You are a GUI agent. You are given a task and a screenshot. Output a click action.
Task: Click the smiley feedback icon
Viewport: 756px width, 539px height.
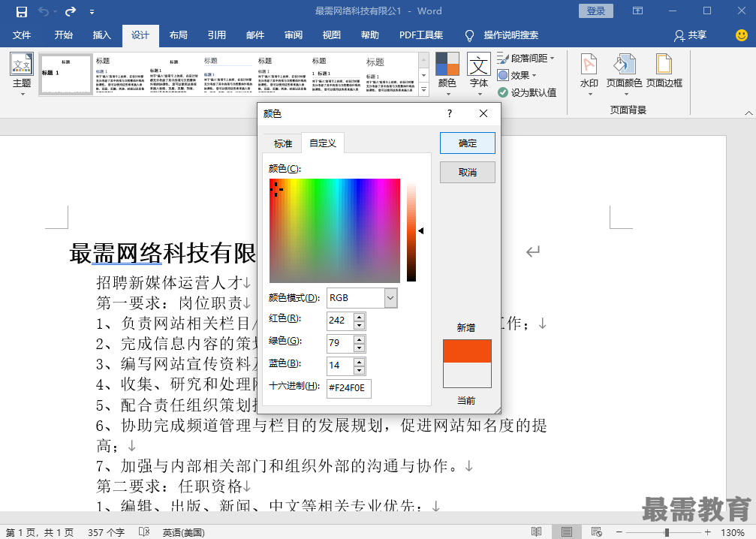pyautogui.click(x=742, y=35)
